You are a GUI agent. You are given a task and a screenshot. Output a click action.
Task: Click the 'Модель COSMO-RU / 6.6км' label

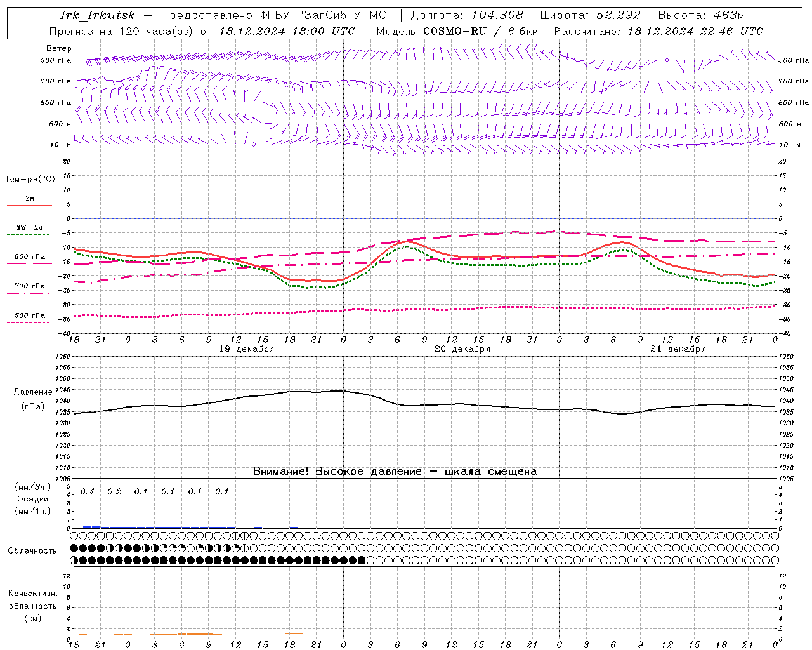[x=457, y=31]
